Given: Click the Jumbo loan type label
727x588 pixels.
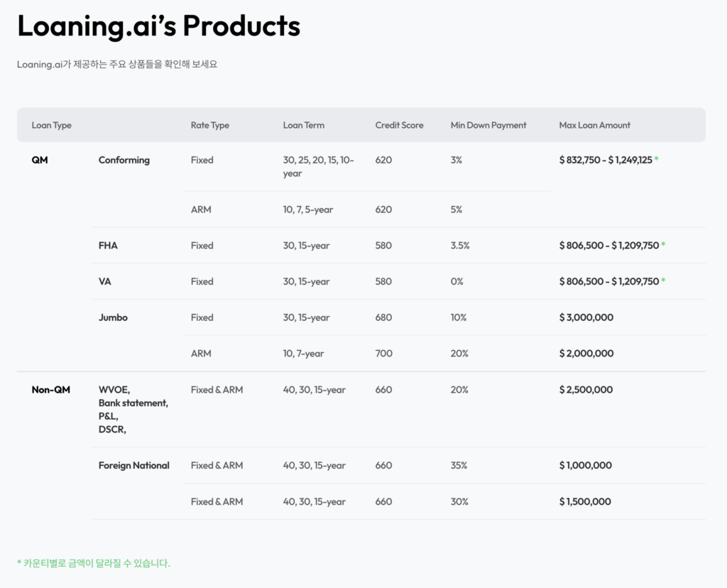Looking at the screenshot, I should click(113, 318).
